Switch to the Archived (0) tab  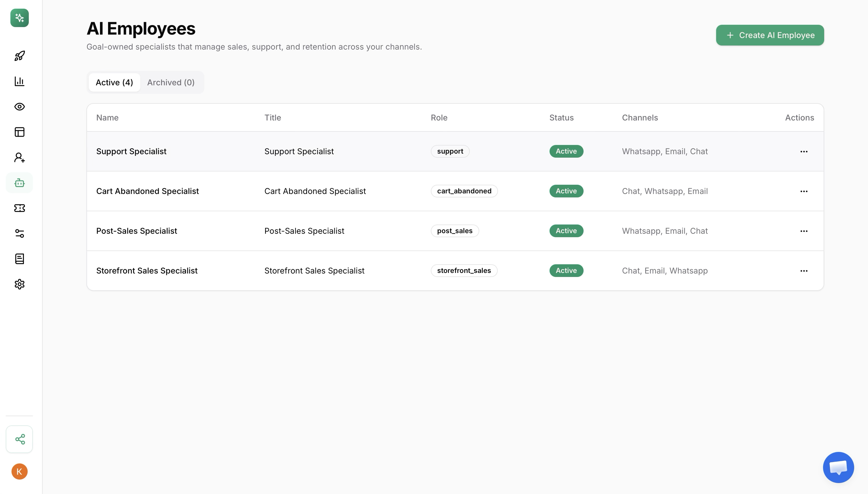tap(171, 82)
